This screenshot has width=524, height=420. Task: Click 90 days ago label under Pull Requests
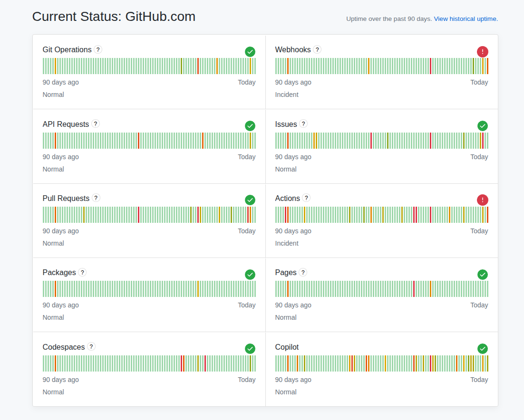tap(60, 231)
